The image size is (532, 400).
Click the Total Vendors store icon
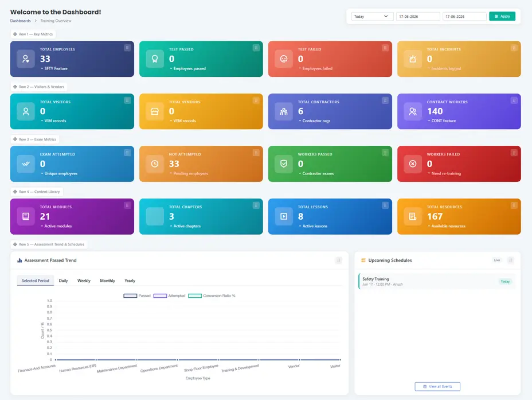tap(155, 111)
